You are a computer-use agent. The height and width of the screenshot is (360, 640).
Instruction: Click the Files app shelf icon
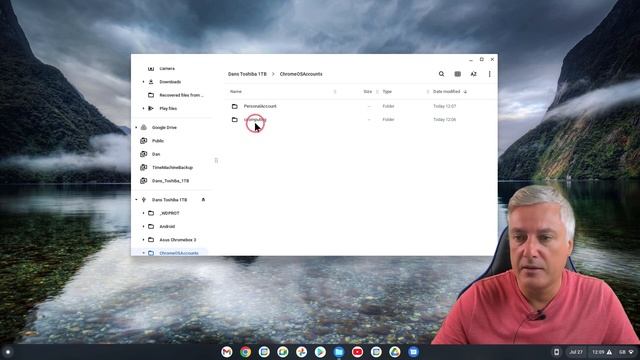pyautogui.click(x=339, y=352)
